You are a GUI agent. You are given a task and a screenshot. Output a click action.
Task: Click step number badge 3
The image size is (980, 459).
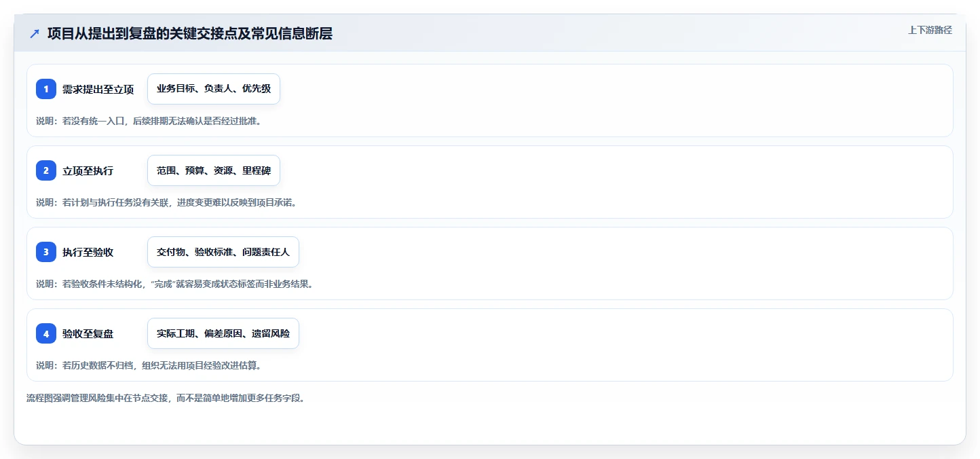[46, 252]
